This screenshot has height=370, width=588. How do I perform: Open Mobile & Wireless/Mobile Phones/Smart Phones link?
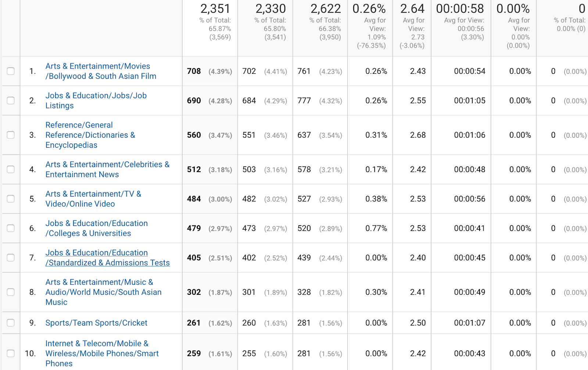[102, 353]
